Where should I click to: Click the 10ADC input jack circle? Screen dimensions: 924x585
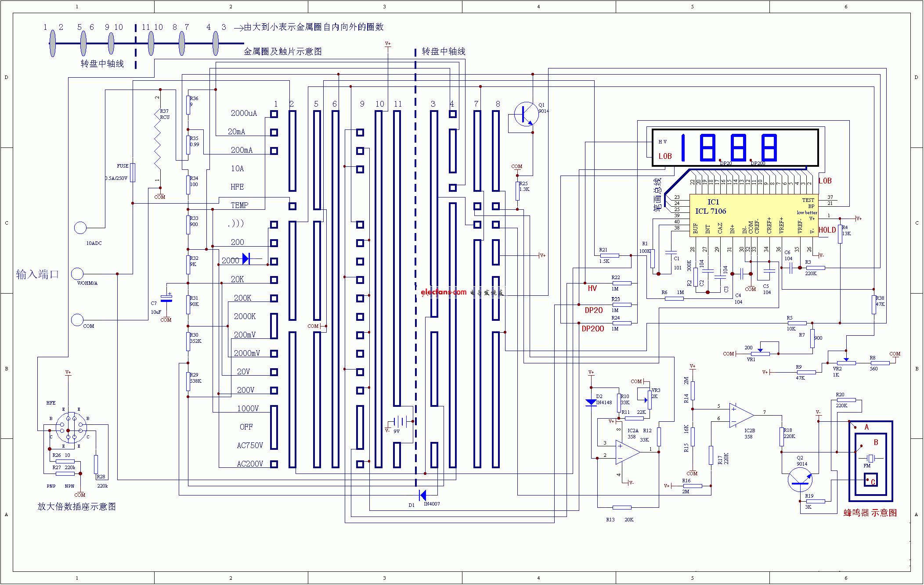[x=80, y=228]
